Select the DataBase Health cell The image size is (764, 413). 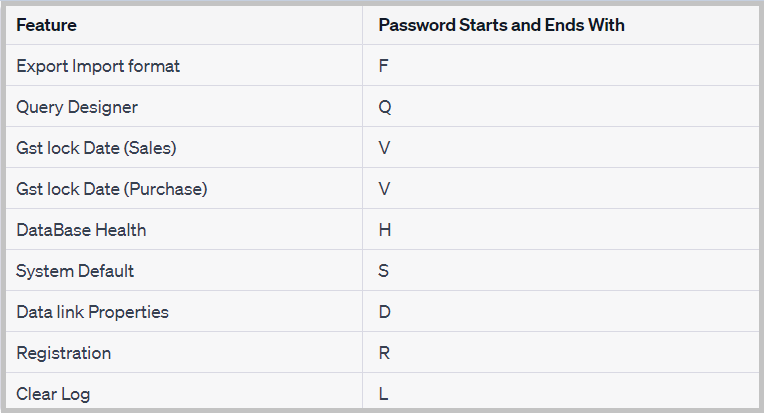click(81, 229)
